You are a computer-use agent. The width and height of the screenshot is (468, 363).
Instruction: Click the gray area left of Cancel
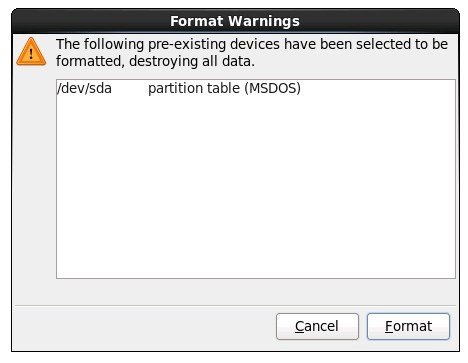pos(145,326)
